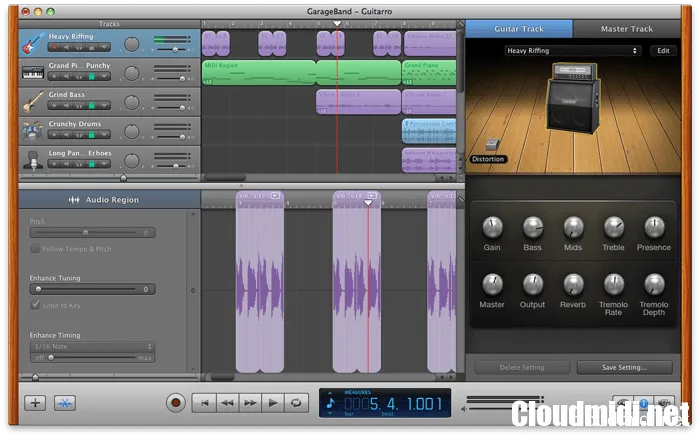Click the Save Setting... button
Image resolution: width=700 pixels, height=437 pixels.
[624, 367]
